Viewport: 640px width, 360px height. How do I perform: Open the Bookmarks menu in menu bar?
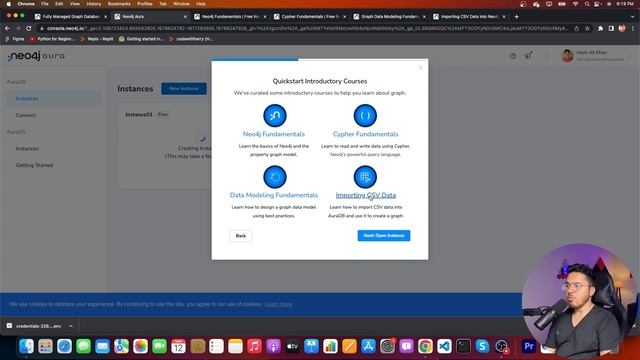click(x=119, y=4)
